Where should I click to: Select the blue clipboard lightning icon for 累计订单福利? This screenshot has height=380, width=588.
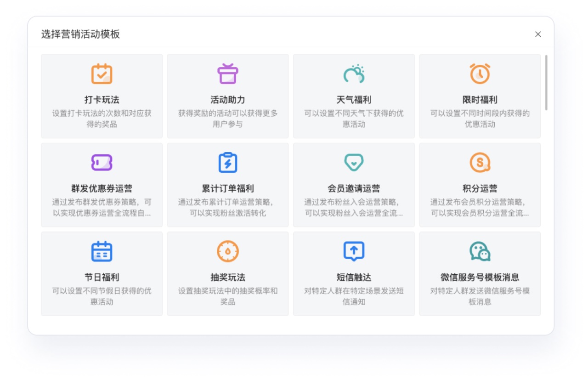(227, 162)
